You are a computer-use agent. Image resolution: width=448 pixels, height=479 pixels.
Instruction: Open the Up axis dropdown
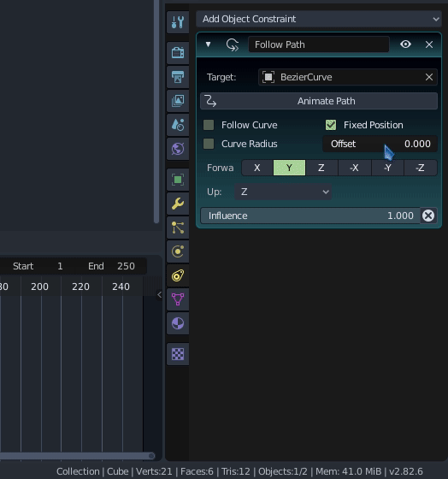(x=283, y=192)
